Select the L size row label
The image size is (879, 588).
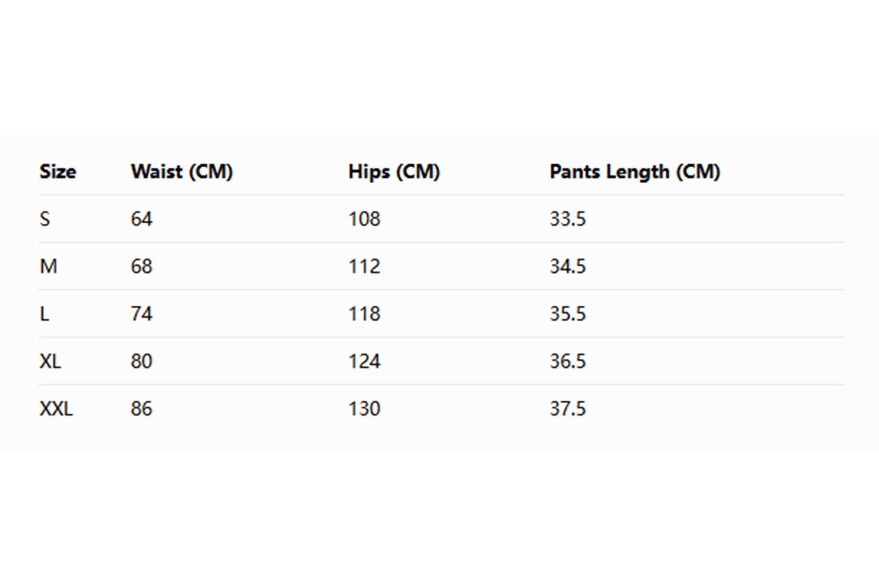pyautogui.click(x=44, y=314)
